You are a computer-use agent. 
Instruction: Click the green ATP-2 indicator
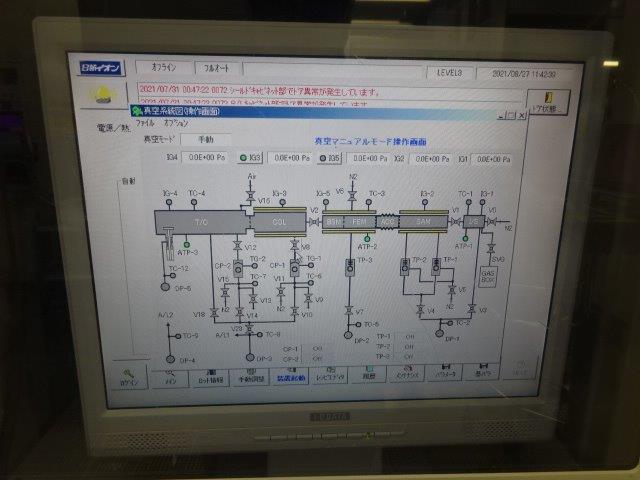[x=367, y=238]
